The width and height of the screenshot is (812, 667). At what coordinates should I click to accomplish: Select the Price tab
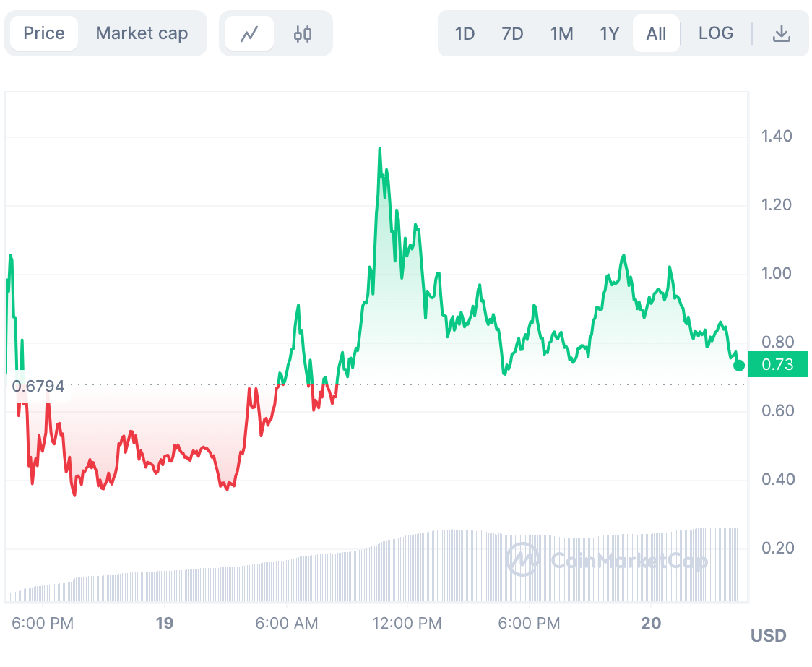[x=44, y=34]
